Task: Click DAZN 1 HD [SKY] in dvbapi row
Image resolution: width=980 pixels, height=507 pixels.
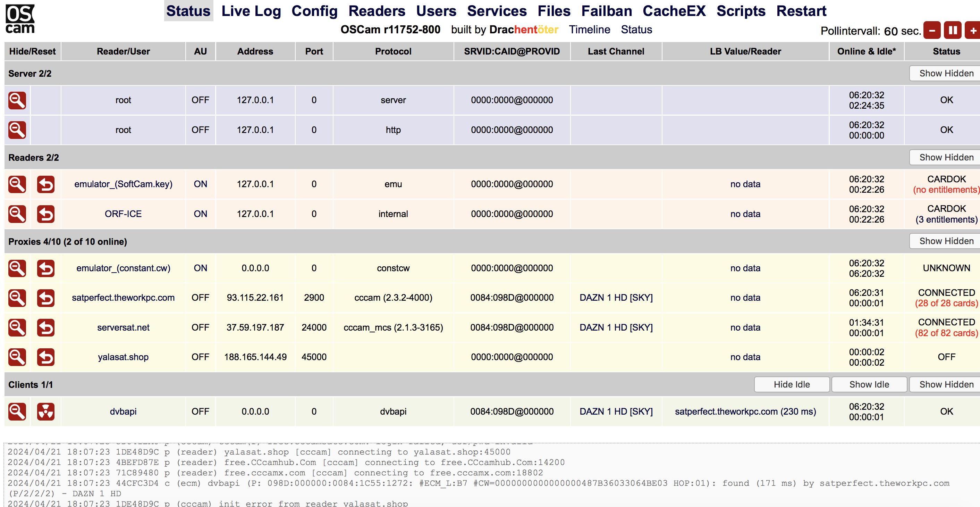Action: click(616, 412)
